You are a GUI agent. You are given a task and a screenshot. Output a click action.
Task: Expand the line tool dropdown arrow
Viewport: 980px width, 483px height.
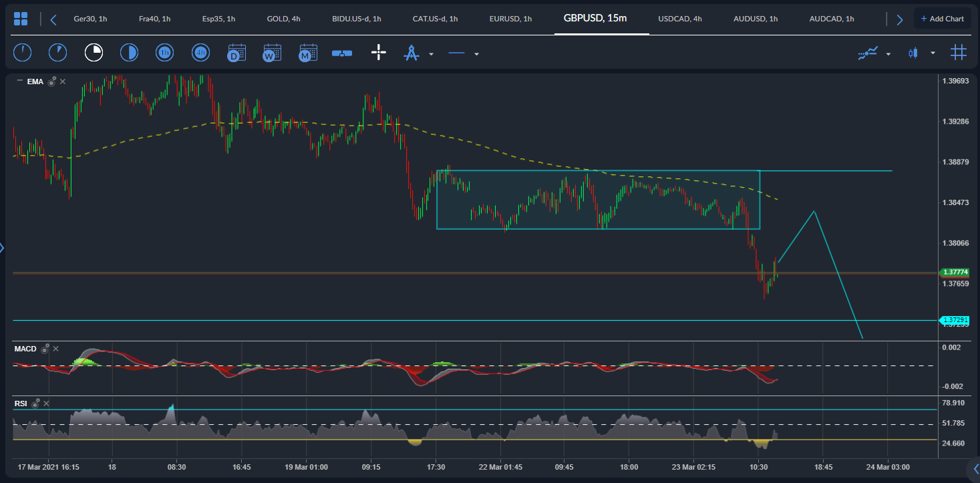[x=476, y=54]
